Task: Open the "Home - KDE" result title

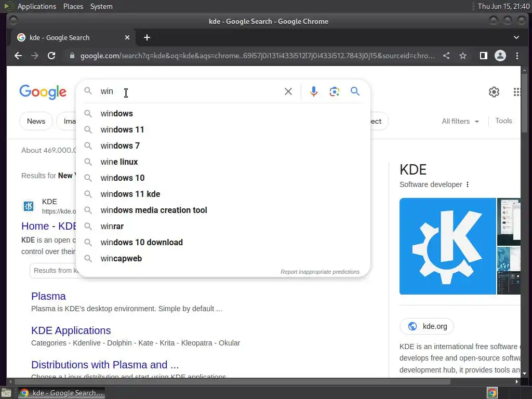Action: click(49, 226)
